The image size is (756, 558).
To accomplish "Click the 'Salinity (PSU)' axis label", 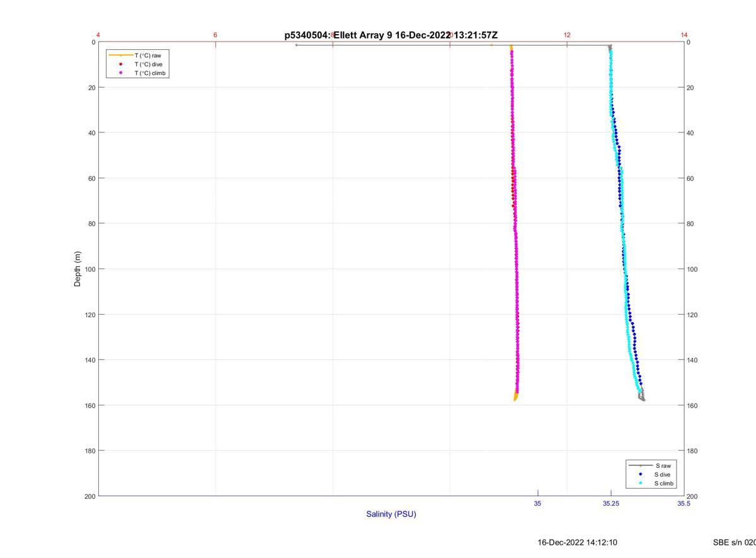I will tap(391, 514).
